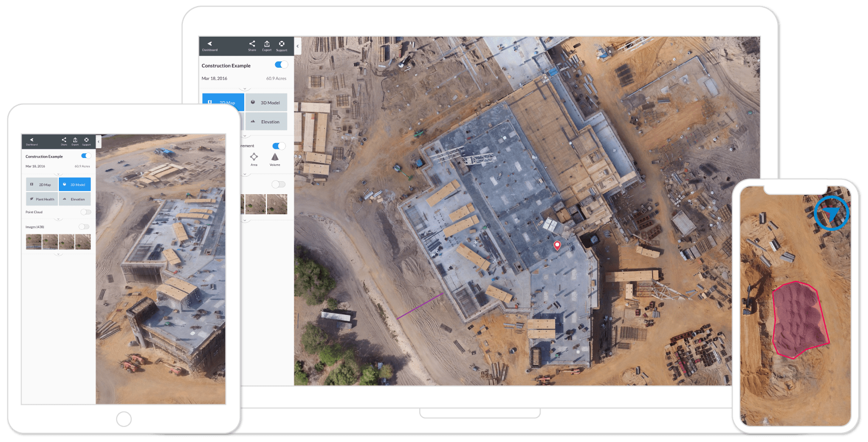
Task: Click the tablet's home button
Action: (124, 419)
